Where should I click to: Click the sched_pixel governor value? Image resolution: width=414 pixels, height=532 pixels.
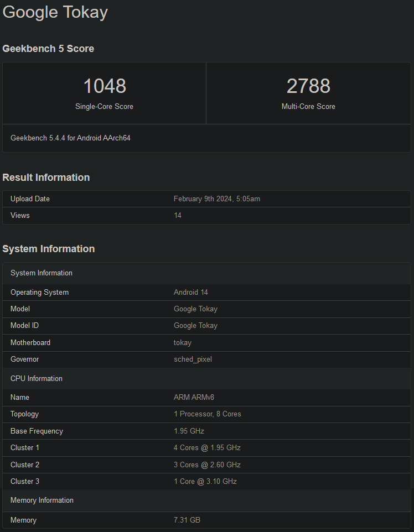[x=193, y=359]
